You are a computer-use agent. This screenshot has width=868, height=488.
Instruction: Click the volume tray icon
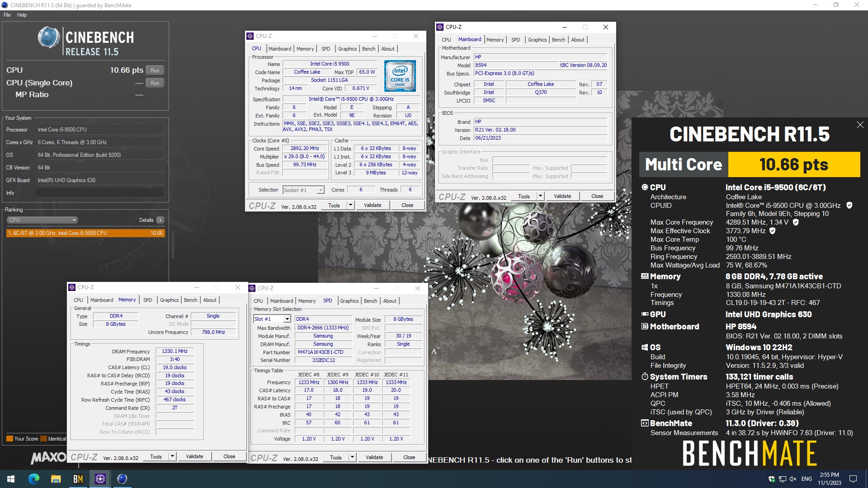click(793, 479)
